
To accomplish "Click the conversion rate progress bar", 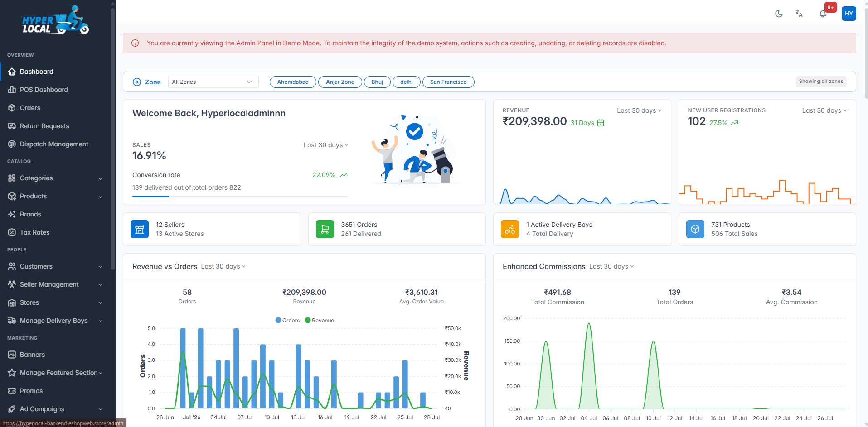I will (x=240, y=197).
